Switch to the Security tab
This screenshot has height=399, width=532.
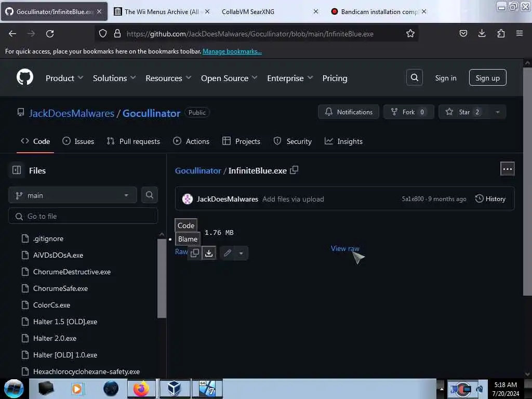292,141
